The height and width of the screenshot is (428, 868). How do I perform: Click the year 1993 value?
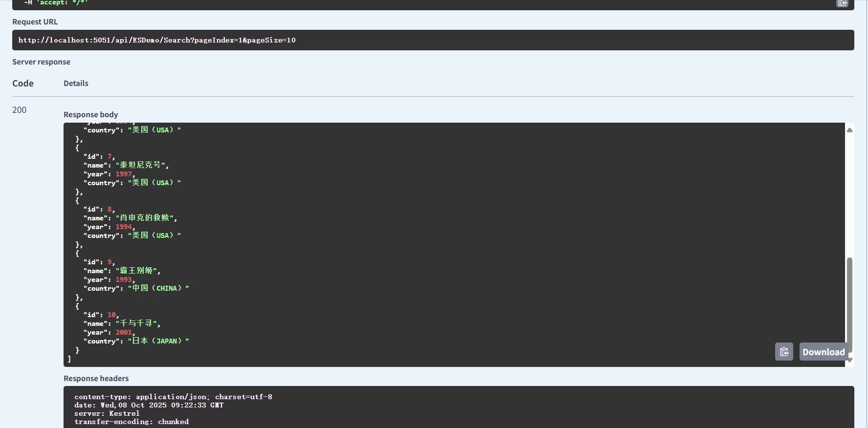[x=124, y=279]
